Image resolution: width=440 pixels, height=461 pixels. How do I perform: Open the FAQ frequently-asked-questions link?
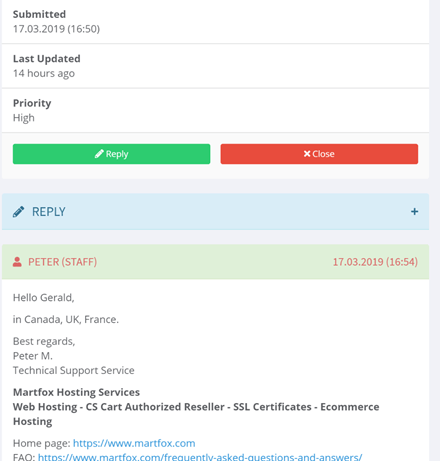pos(200,457)
